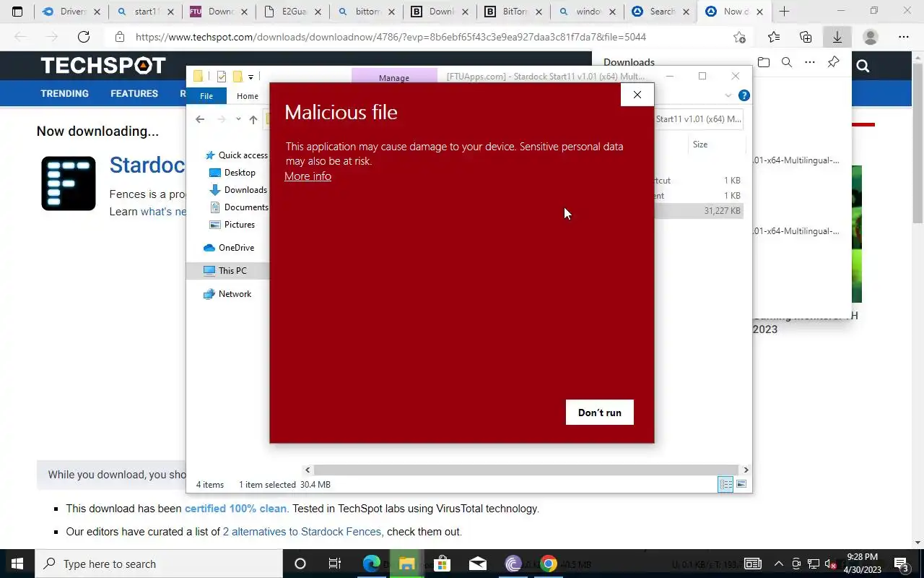Expand the Explorer ribbon chevron
Screen dimensions: 924x578
728,95
